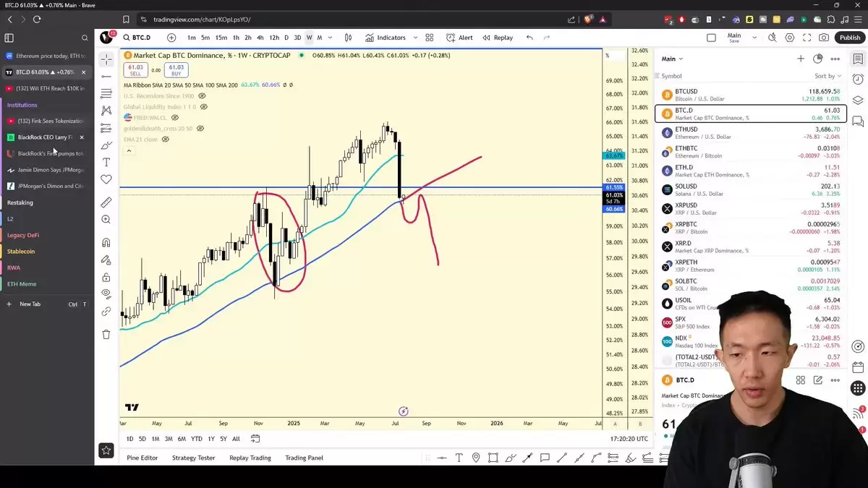Set chart range to 1Y
Screen dimensions: 868x488
[211, 439]
